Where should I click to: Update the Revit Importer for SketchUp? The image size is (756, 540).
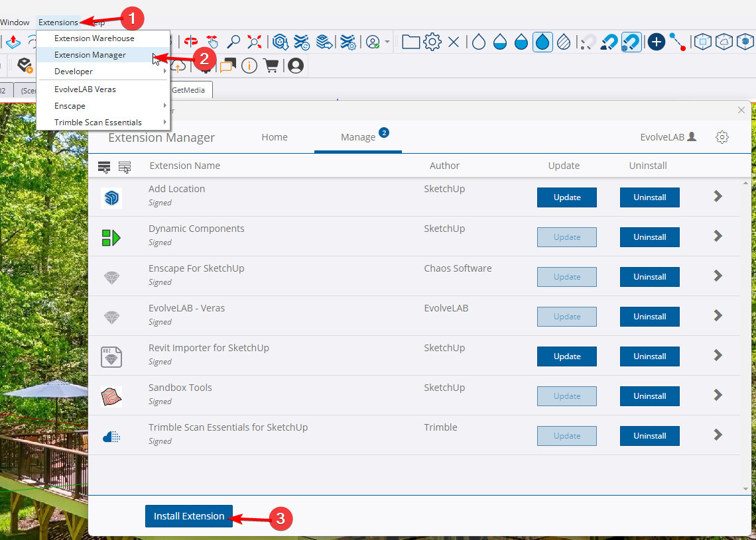(567, 356)
